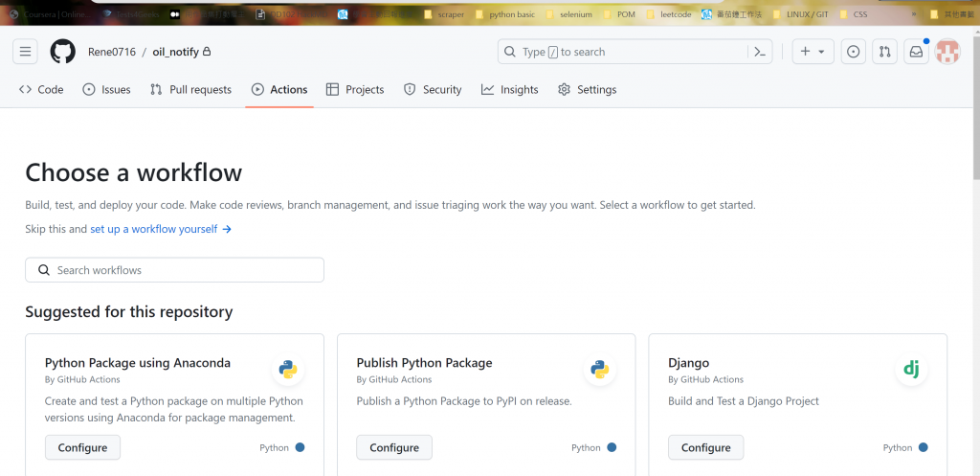Click the Rene0716 owner link

pos(111,52)
